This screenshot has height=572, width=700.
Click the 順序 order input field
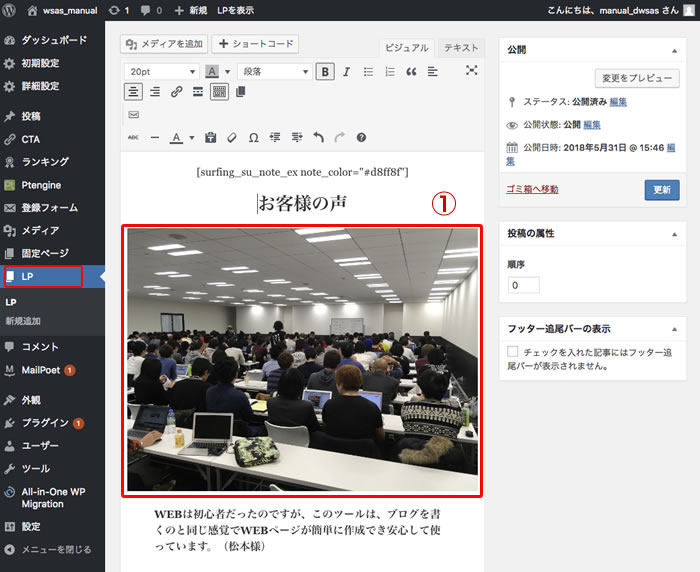click(523, 285)
